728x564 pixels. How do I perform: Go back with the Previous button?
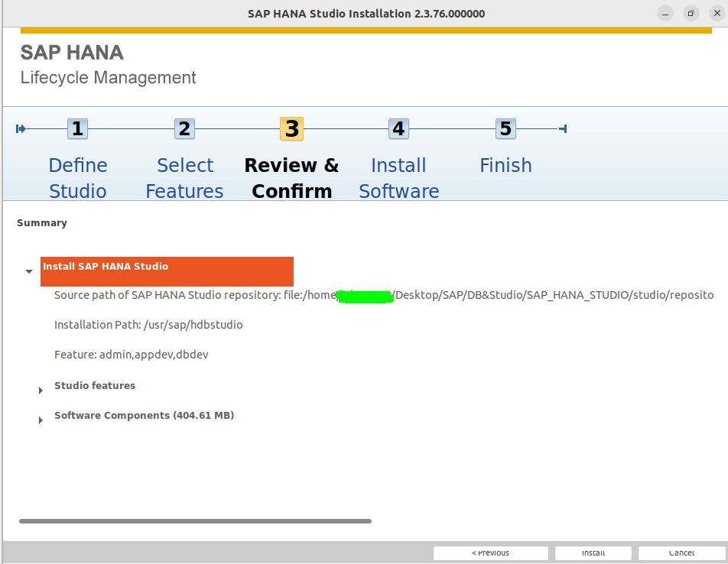491,553
